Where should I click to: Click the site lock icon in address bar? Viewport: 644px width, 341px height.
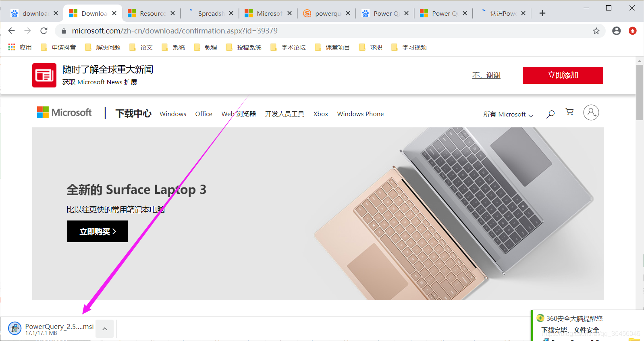pos(63,31)
